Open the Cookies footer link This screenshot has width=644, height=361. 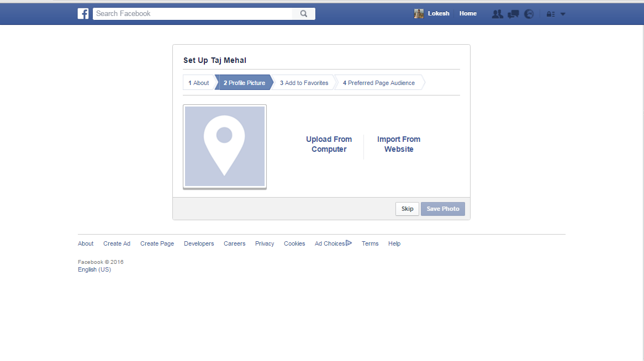click(x=294, y=243)
